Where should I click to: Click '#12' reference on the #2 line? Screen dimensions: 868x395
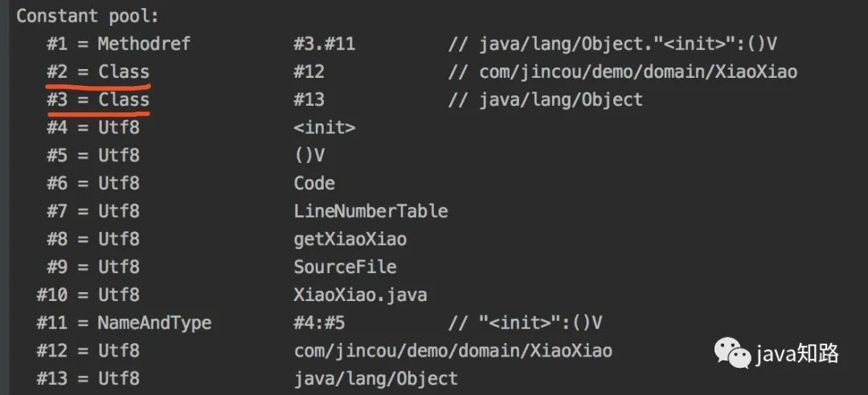coord(309,72)
